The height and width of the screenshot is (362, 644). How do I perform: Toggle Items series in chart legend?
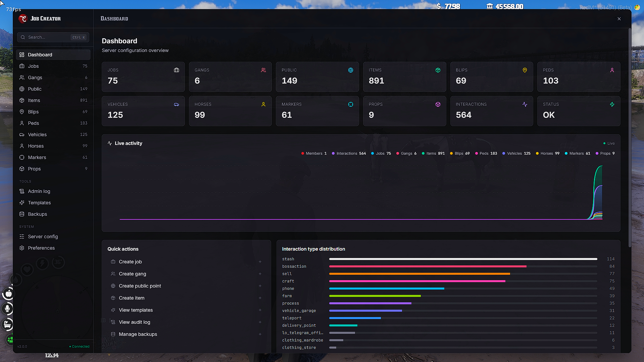[433, 153]
